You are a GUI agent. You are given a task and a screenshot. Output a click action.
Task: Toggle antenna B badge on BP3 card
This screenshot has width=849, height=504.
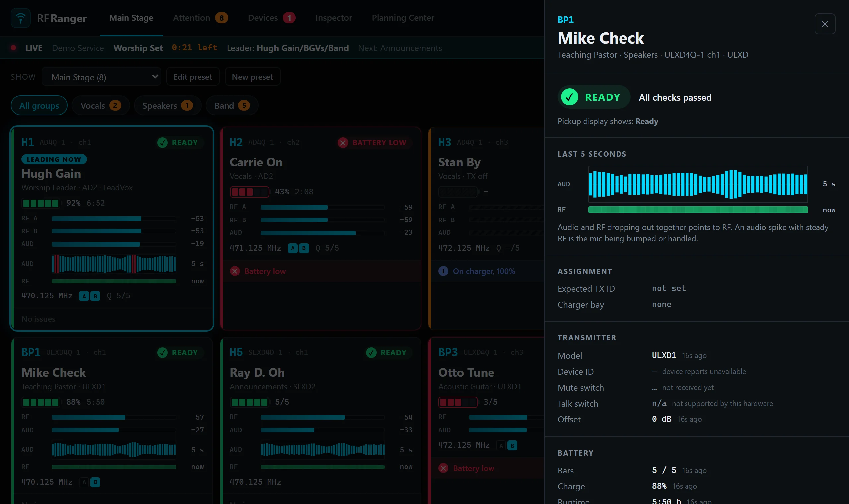click(512, 445)
